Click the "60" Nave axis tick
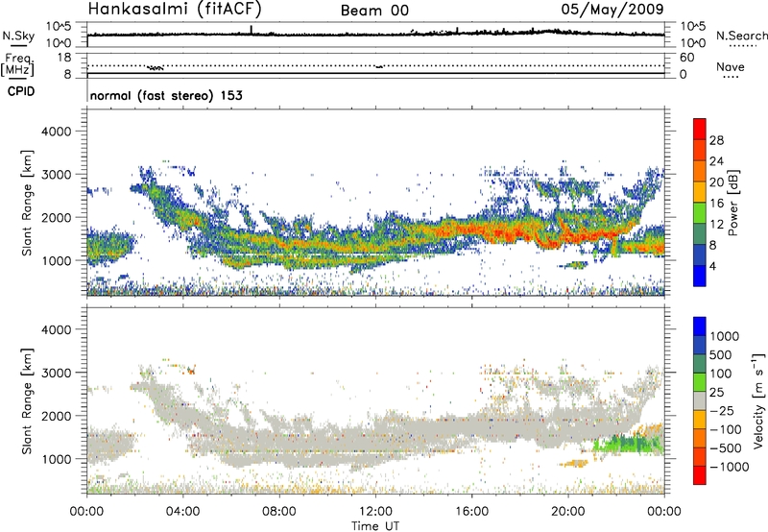The image size is (768, 532). click(686, 58)
